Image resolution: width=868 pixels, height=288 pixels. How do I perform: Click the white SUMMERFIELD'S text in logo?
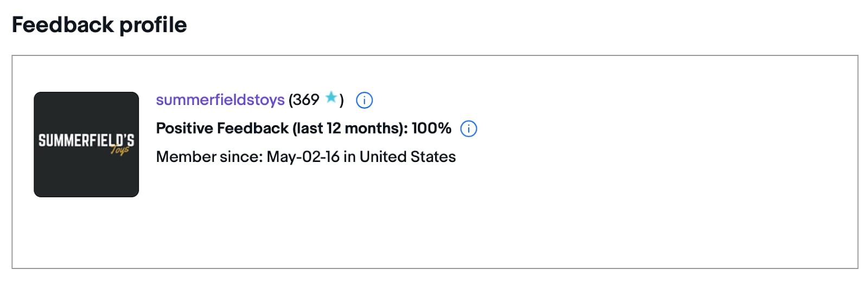86,140
